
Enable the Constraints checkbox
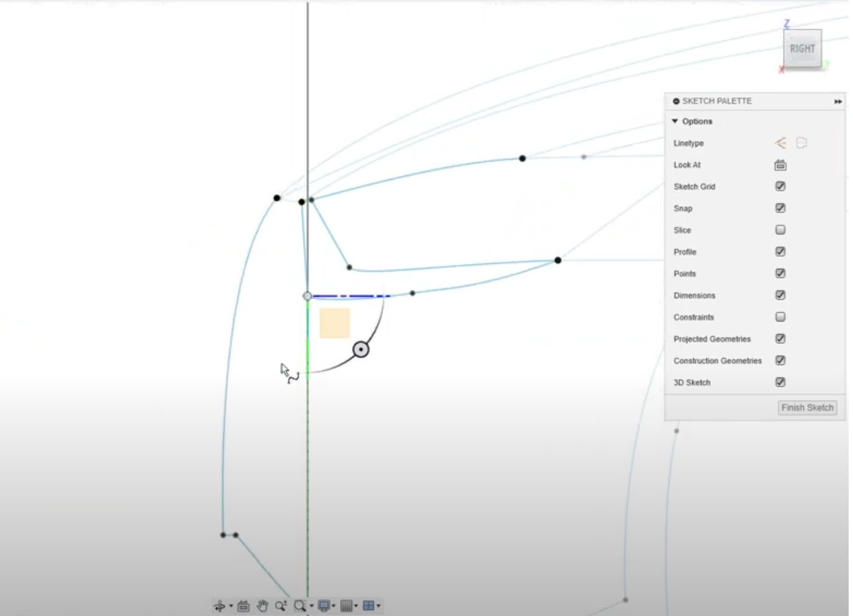780,317
